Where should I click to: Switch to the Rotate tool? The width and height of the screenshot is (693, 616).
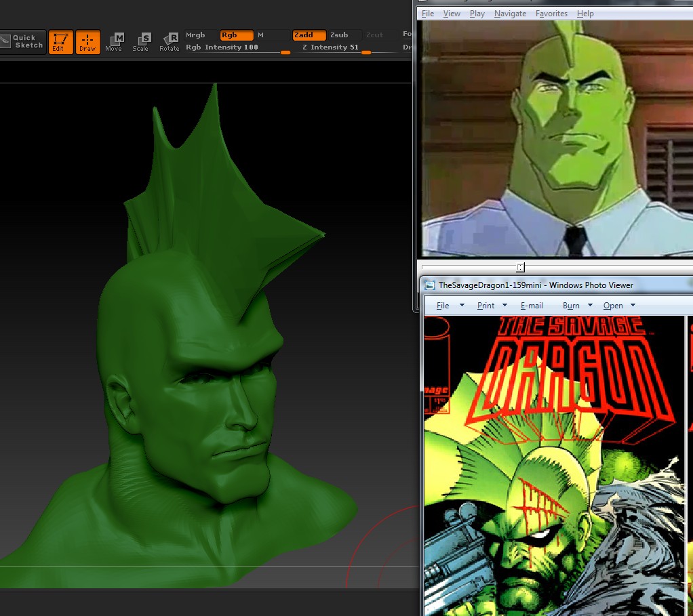pos(170,42)
